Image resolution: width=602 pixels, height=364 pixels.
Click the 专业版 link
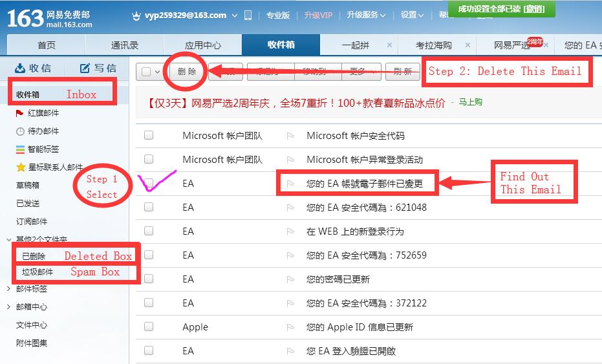point(278,16)
